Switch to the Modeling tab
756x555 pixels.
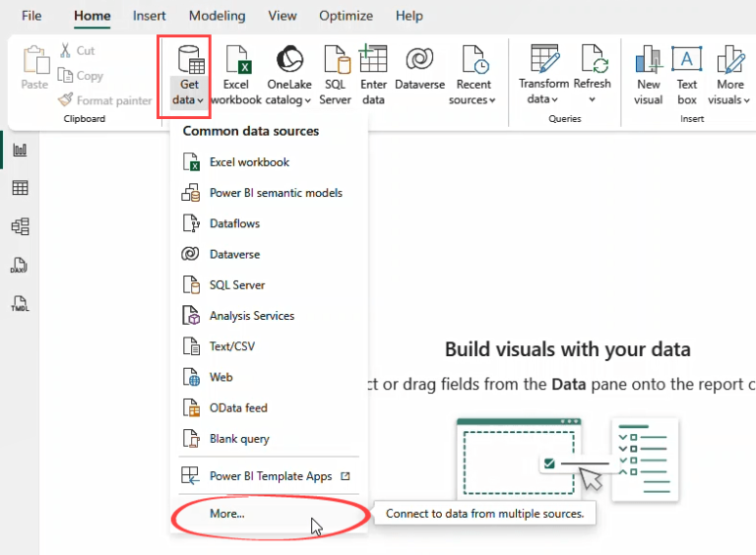[217, 16]
